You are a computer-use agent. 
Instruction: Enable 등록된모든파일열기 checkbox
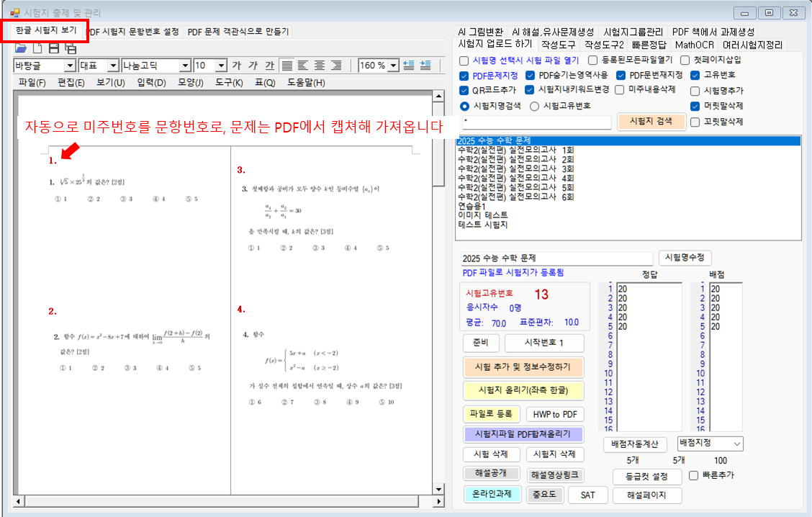[x=592, y=60]
